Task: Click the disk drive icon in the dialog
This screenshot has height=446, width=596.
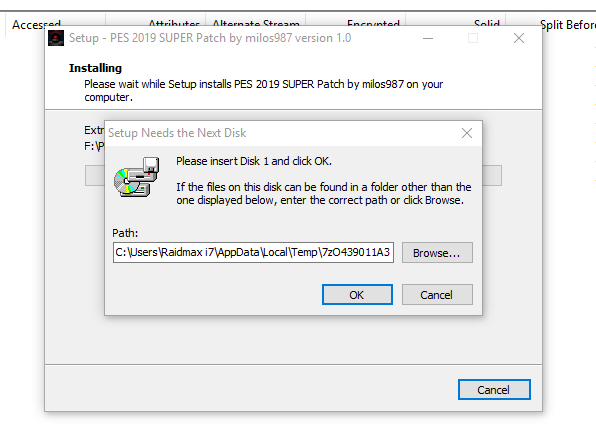Action: [137, 177]
